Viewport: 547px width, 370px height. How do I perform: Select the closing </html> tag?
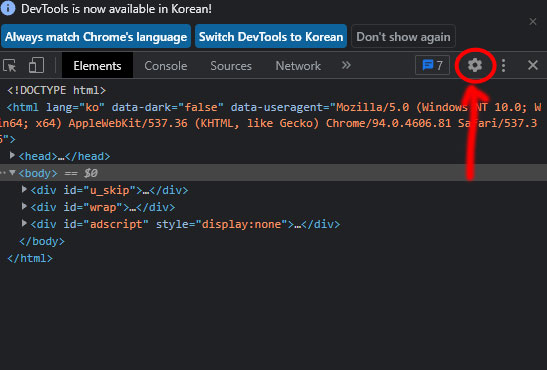(30, 258)
